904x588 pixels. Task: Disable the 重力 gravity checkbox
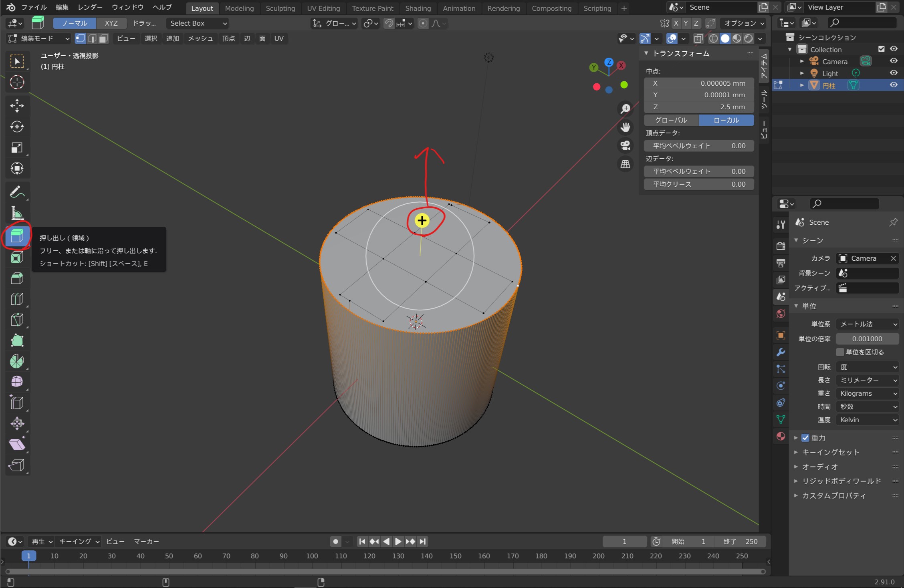(x=805, y=438)
